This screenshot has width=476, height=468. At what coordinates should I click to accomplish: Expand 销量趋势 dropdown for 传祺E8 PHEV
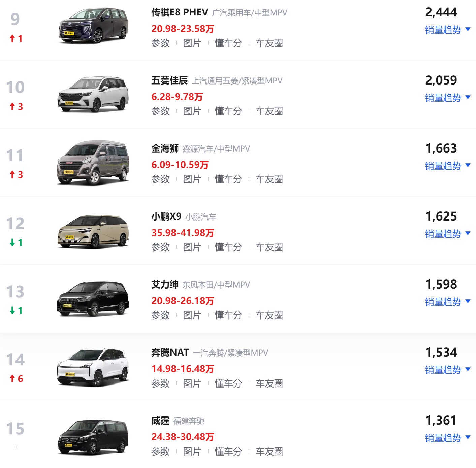447,30
